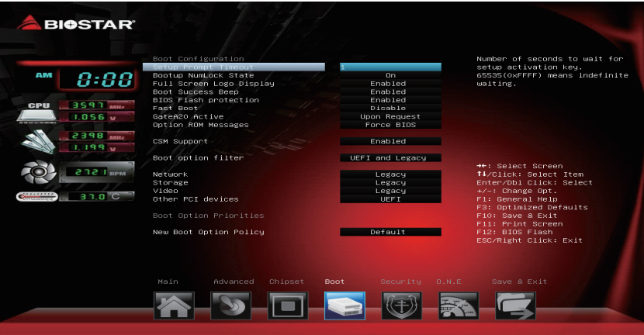Image resolution: width=644 pixels, height=335 pixels.
Task: Switch to the Main tab label
Action: click(168, 281)
